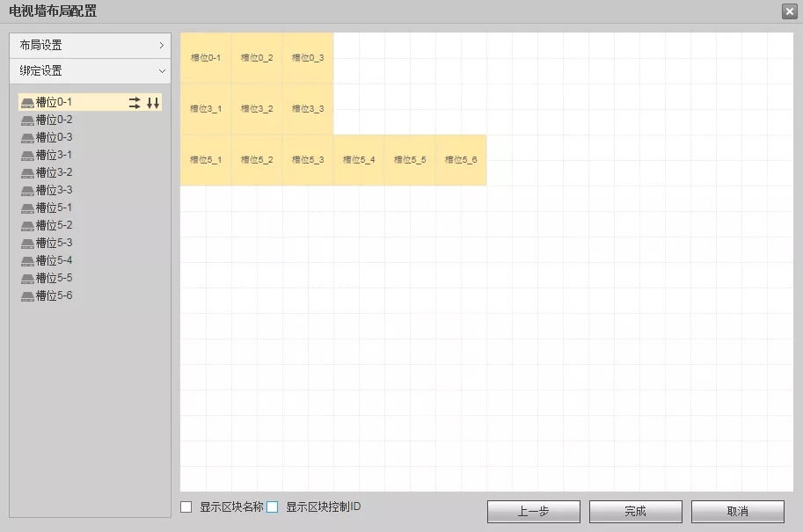Screen dimensions: 803x532
Task: Select 槽位0-3 in the binding list
Action: [x=54, y=137]
